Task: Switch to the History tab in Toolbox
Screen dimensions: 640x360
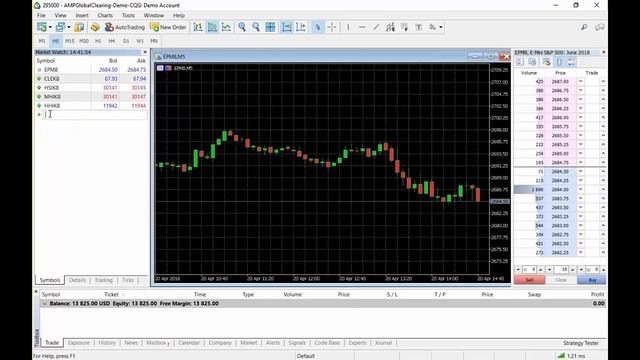Action: (x=107, y=343)
